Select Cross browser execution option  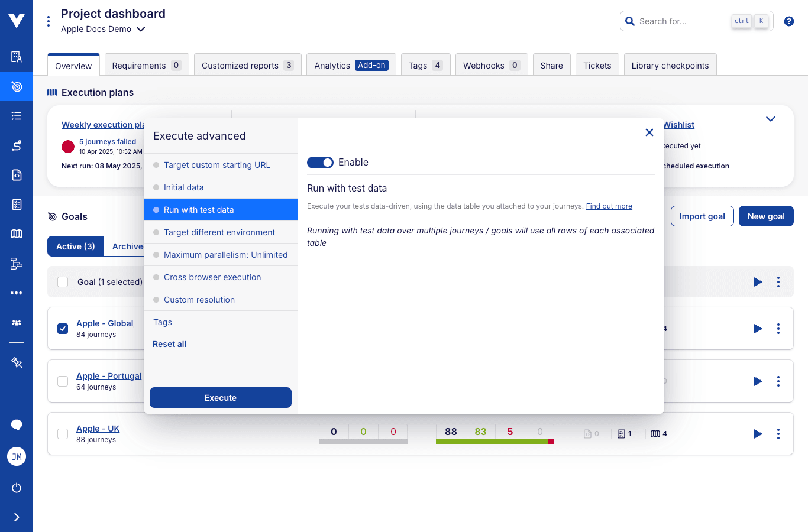pyautogui.click(x=212, y=277)
